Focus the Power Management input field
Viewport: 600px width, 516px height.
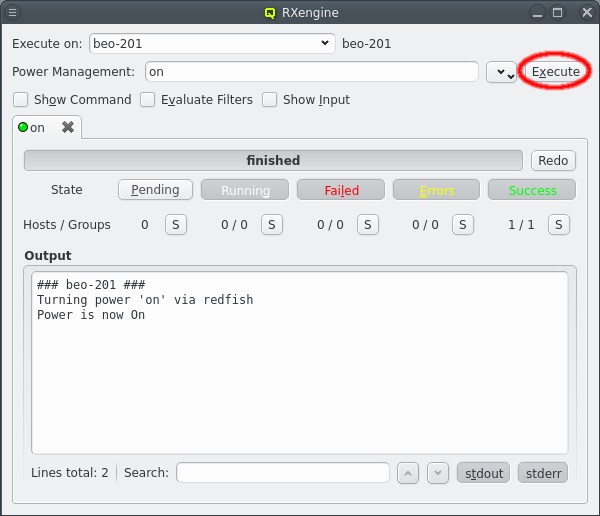pyautogui.click(x=312, y=72)
